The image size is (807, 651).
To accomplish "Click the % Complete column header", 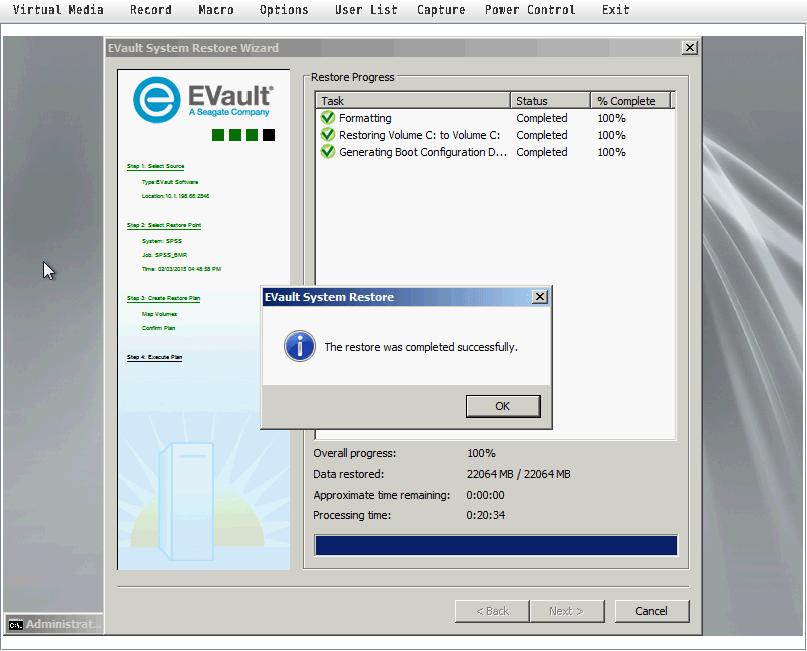I will point(631,101).
